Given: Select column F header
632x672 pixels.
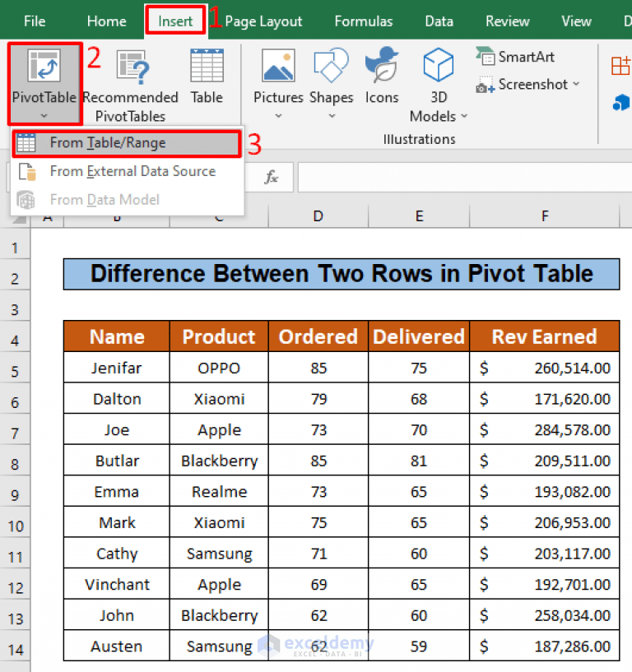Looking at the screenshot, I should pyautogui.click(x=545, y=216).
